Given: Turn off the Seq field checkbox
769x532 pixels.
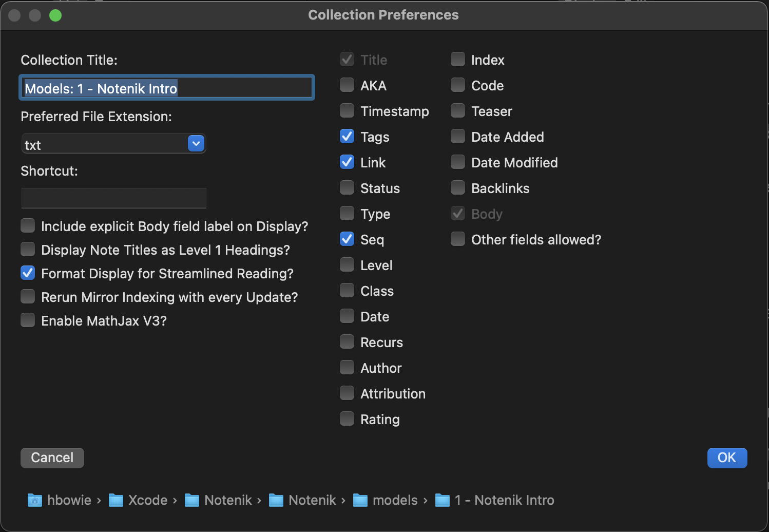Looking at the screenshot, I should (347, 239).
